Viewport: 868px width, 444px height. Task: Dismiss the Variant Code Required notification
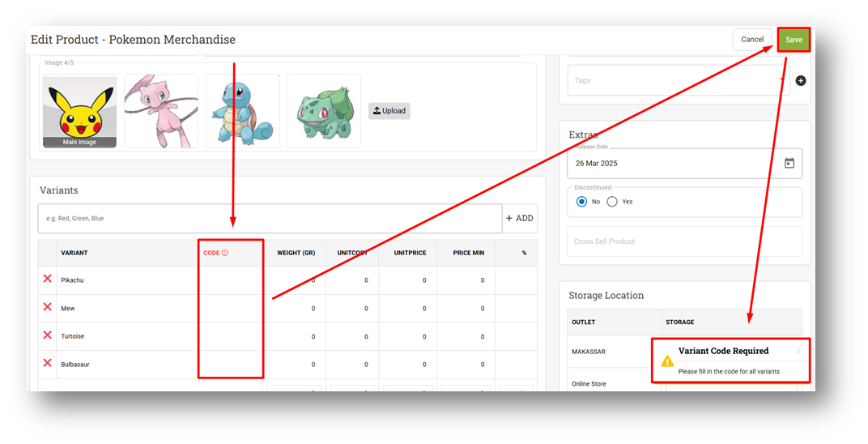[798, 351]
